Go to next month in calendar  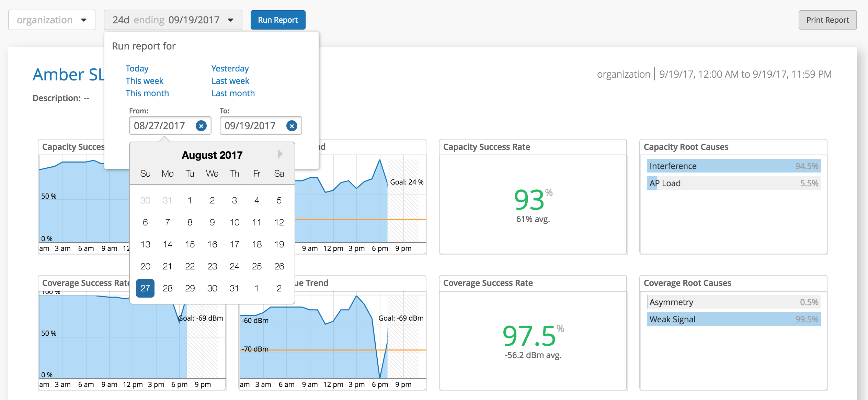[280, 154]
